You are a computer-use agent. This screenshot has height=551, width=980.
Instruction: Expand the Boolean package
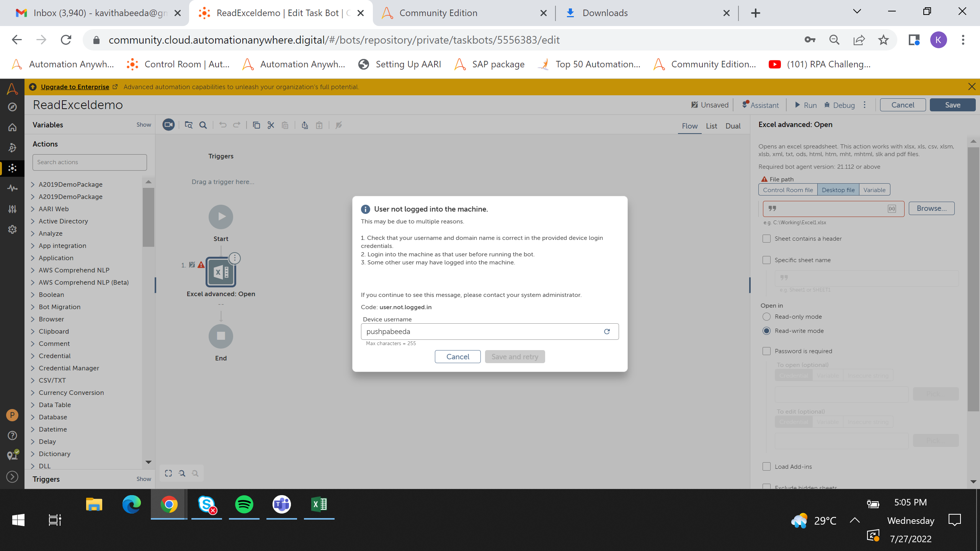(33, 295)
